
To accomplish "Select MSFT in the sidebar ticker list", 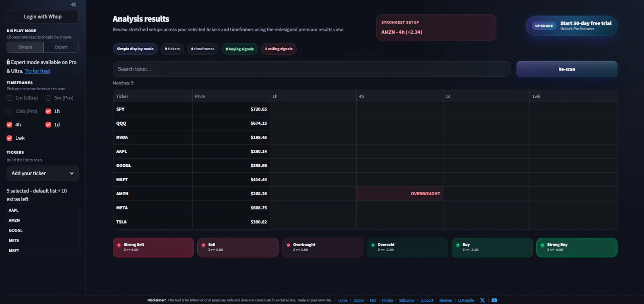I will [14, 250].
